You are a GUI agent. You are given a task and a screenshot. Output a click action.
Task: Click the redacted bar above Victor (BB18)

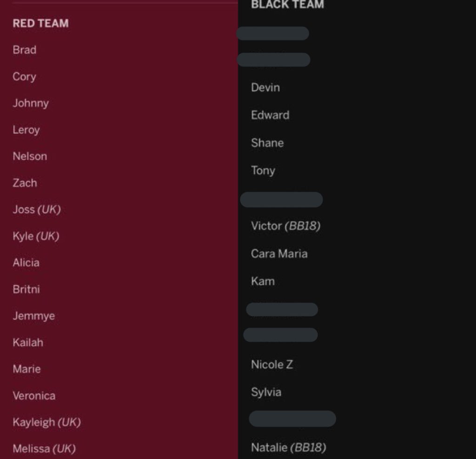281,200
